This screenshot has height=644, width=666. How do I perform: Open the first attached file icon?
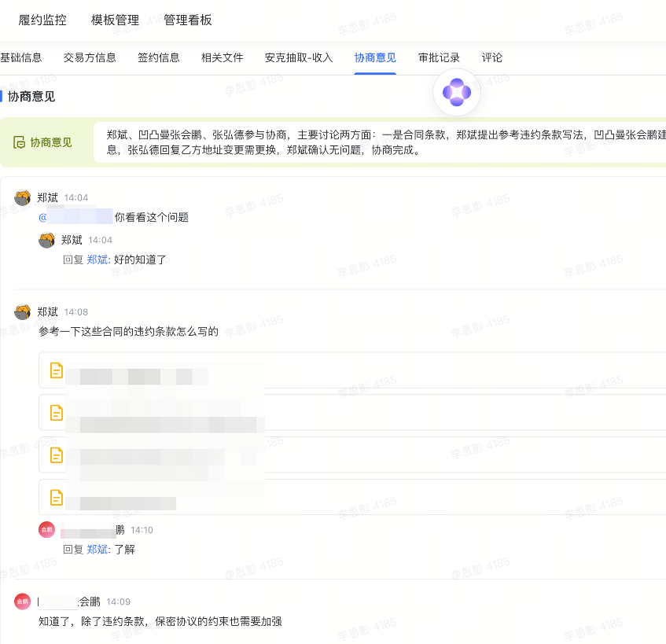pos(57,370)
